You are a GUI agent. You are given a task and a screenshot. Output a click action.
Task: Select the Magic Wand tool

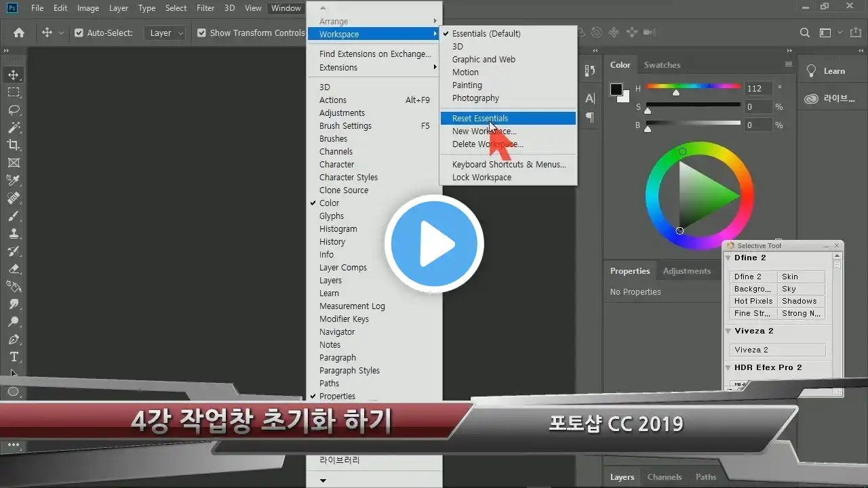click(x=14, y=127)
